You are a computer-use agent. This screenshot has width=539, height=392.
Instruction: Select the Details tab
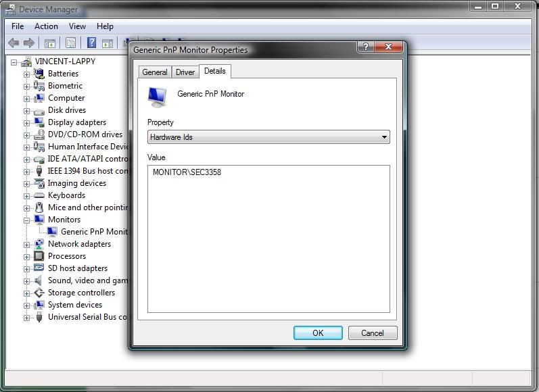click(x=215, y=71)
